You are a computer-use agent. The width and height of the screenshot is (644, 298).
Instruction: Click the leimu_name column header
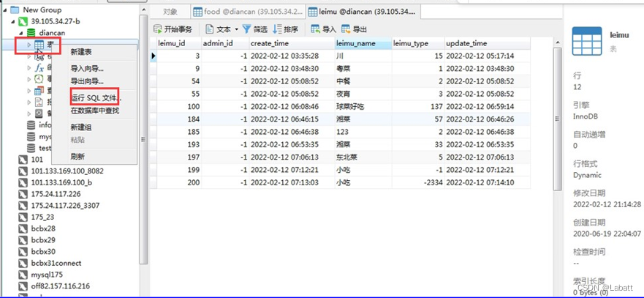(363, 43)
